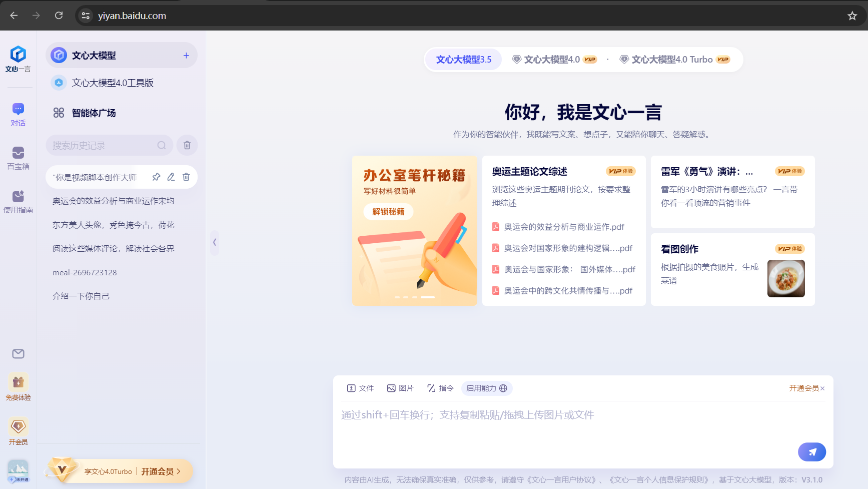868x489 pixels.
Task: Open 看图创作 card
Action: (x=732, y=269)
